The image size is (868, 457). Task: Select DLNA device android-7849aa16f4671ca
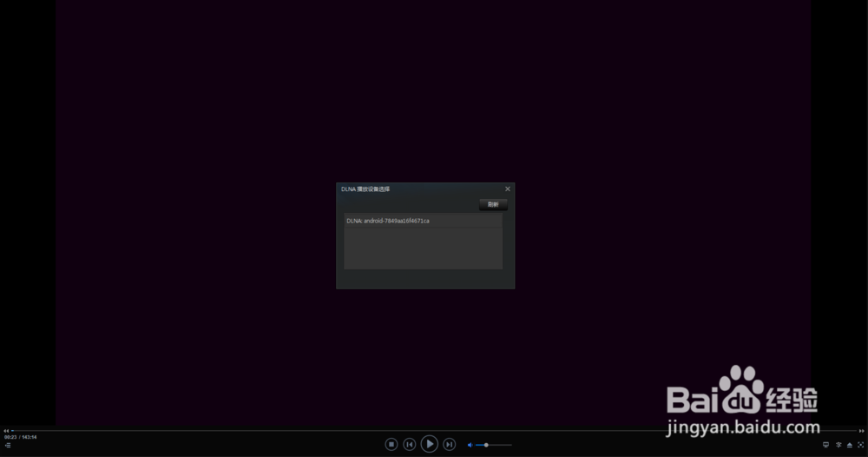[423, 221]
